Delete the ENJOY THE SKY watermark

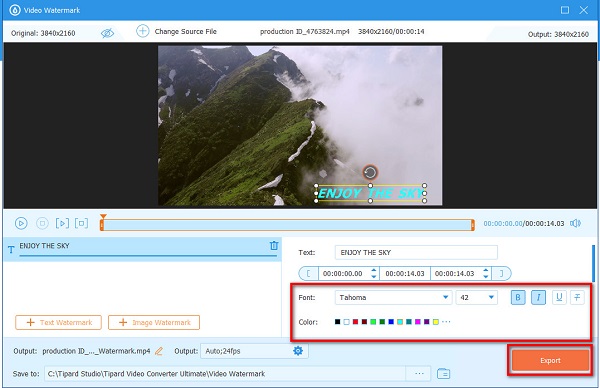click(x=274, y=246)
